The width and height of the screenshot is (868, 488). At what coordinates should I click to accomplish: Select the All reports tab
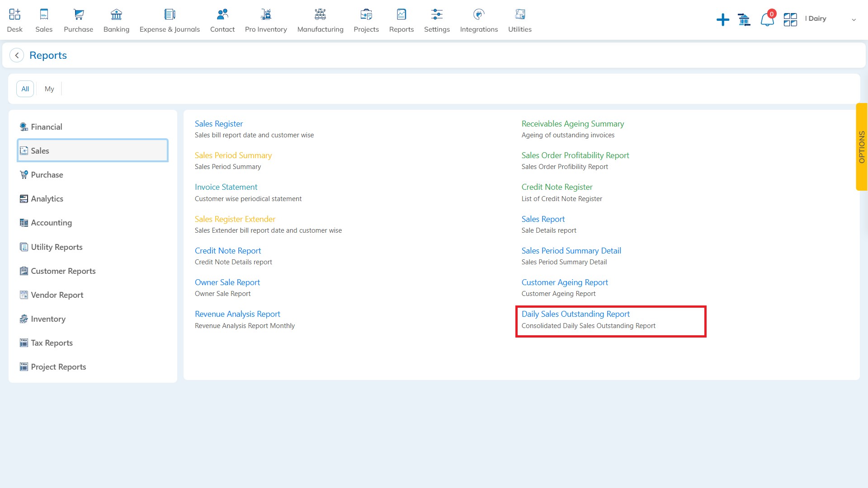click(x=25, y=88)
